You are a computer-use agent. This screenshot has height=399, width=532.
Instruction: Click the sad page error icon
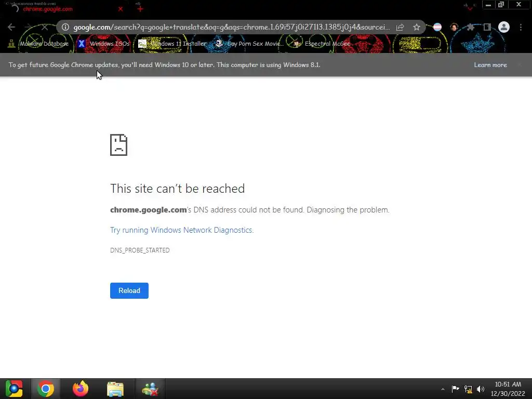tap(119, 145)
